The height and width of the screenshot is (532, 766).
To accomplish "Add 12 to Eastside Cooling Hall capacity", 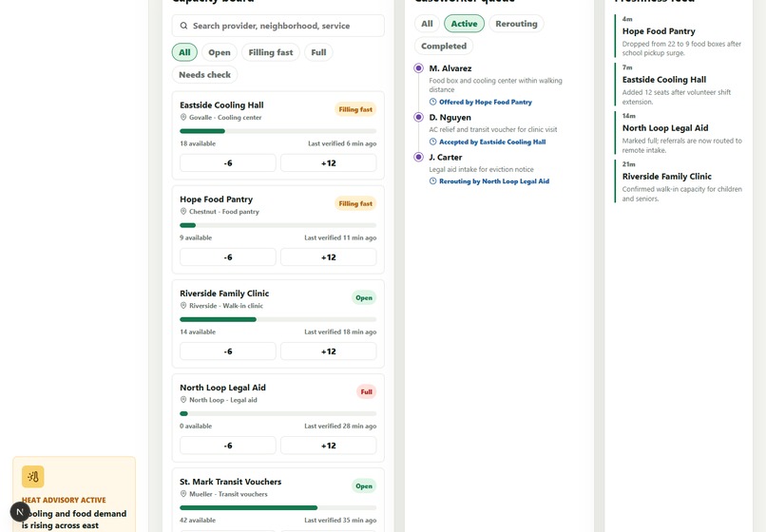I will pos(328,163).
